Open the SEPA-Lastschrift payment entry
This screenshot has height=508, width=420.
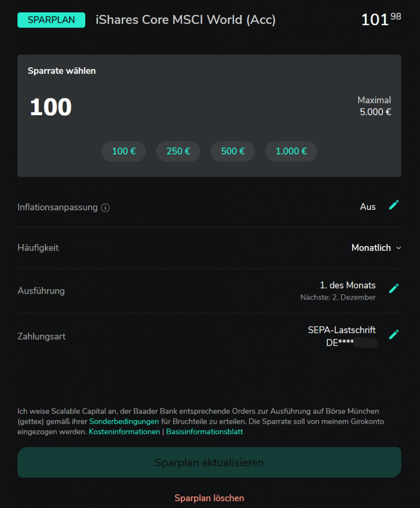[342, 330]
